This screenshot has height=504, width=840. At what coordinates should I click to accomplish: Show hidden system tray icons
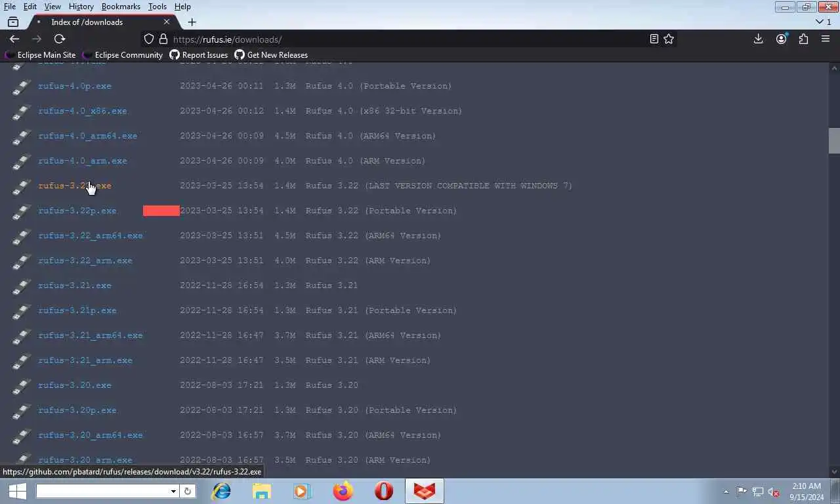pyautogui.click(x=726, y=492)
